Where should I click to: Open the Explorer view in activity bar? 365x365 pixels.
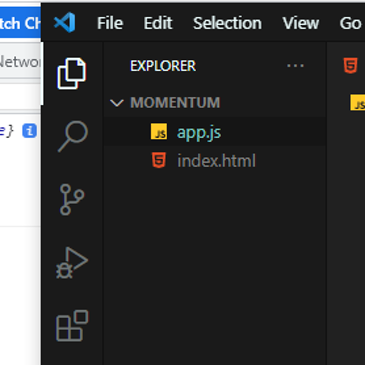[x=72, y=74]
